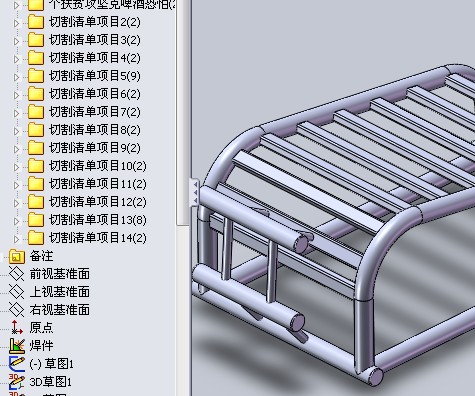This screenshot has height=396, width=475.
Task: Select 切割清单项目13(8) text label
Action: coord(98,220)
